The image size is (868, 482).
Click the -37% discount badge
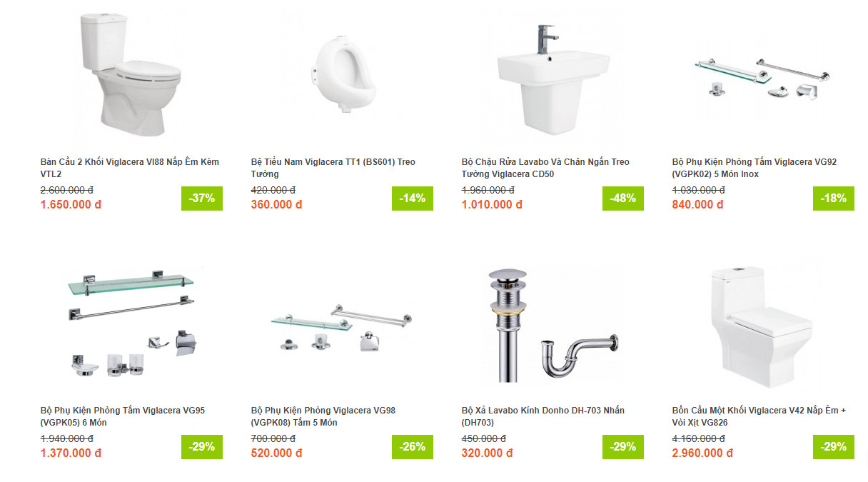[202, 199]
